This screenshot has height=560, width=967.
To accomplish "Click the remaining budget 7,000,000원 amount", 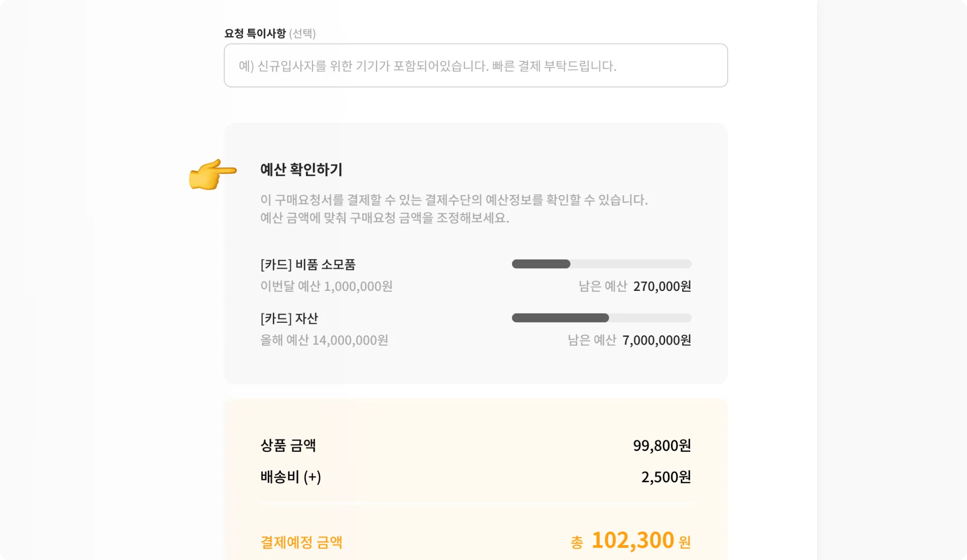I will pyautogui.click(x=656, y=341).
